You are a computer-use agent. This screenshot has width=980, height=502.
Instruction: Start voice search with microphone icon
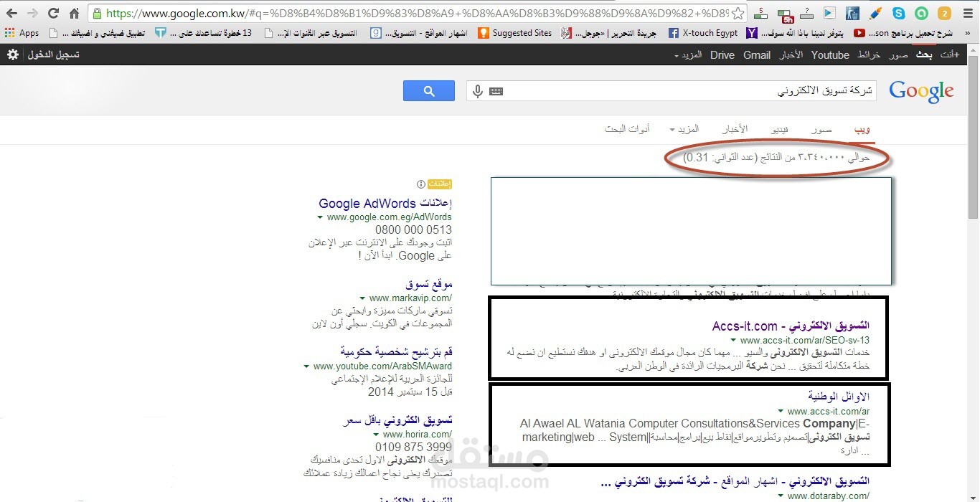pyautogui.click(x=478, y=91)
